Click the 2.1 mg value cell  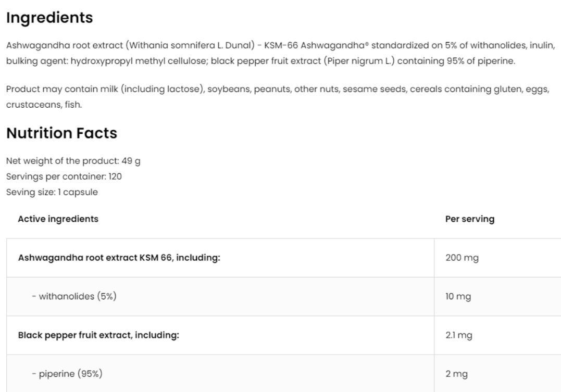coord(497,335)
